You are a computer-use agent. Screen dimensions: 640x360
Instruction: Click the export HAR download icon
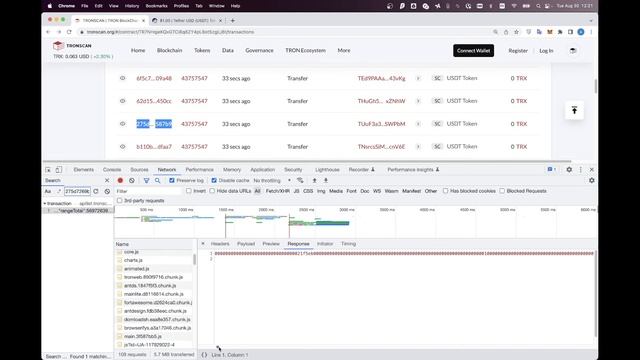click(326, 180)
